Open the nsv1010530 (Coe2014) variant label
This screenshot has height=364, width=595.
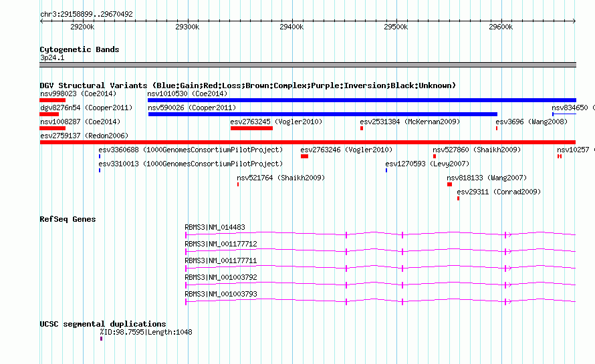[187, 94]
